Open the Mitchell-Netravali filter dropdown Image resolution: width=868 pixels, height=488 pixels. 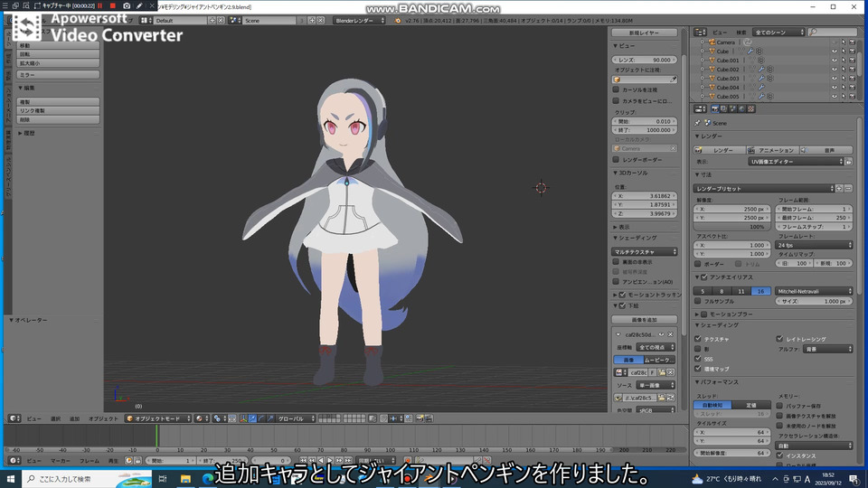coord(814,291)
